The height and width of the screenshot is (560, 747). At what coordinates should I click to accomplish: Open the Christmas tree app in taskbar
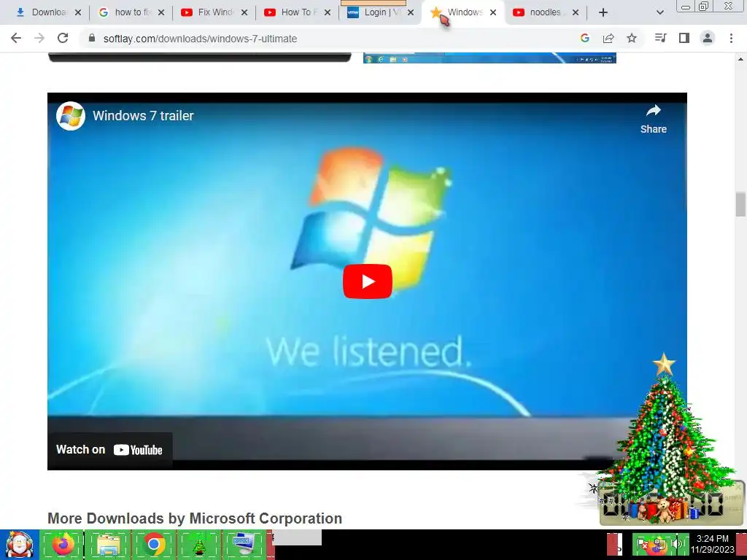(199, 544)
